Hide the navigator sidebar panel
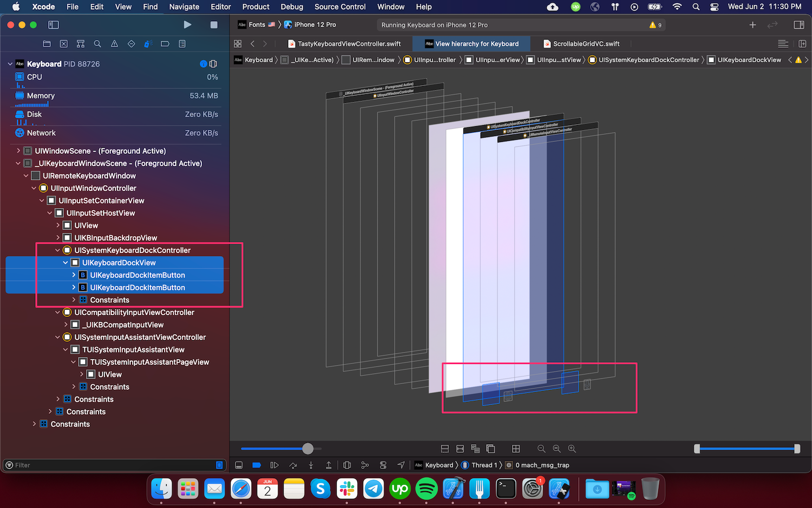The height and width of the screenshot is (508, 812). [x=53, y=25]
